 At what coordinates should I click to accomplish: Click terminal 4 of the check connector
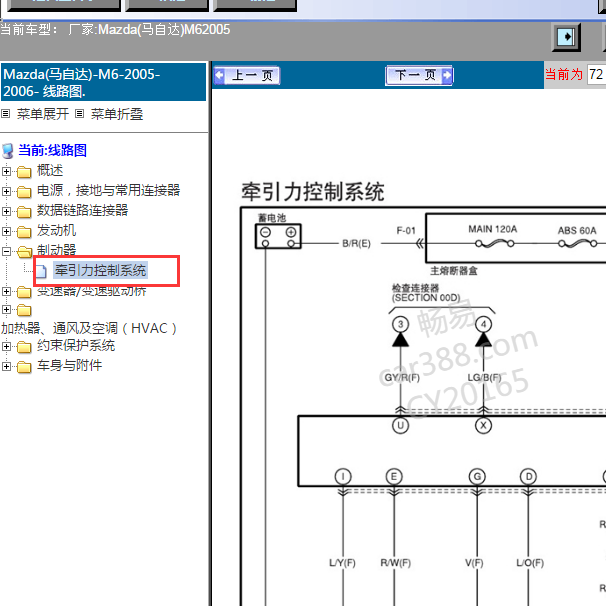pos(483,324)
